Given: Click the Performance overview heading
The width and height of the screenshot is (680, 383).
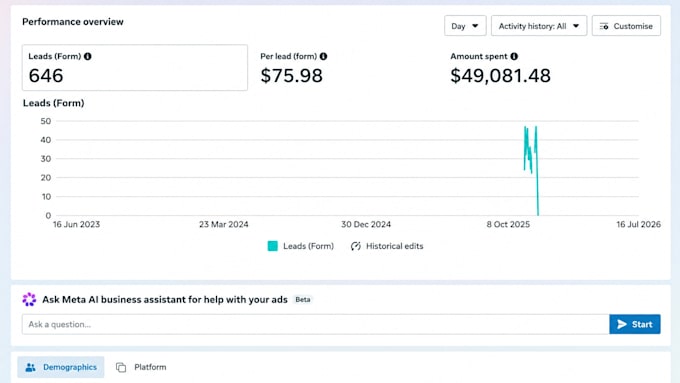Looking at the screenshot, I should pyautogui.click(x=73, y=22).
